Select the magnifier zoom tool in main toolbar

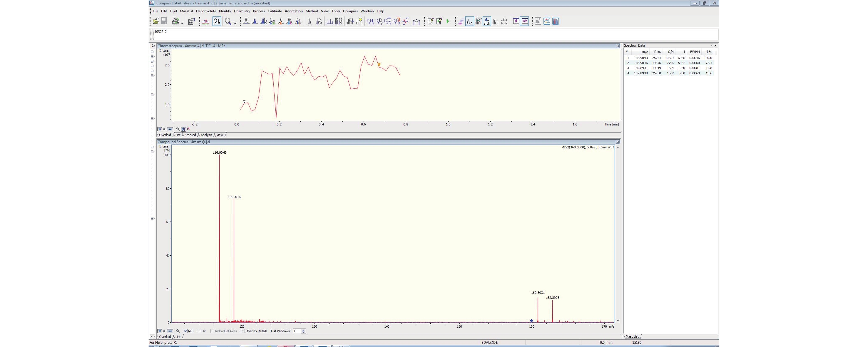tap(228, 21)
